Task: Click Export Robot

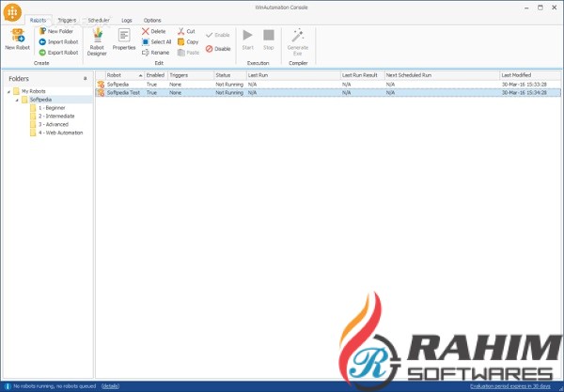Action: (58, 53)
